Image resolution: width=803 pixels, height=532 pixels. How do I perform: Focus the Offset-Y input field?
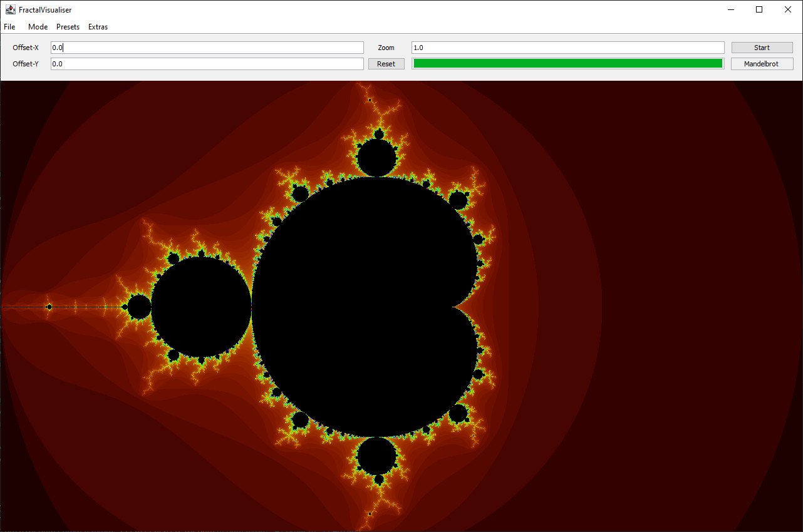(x=207, y=64)
